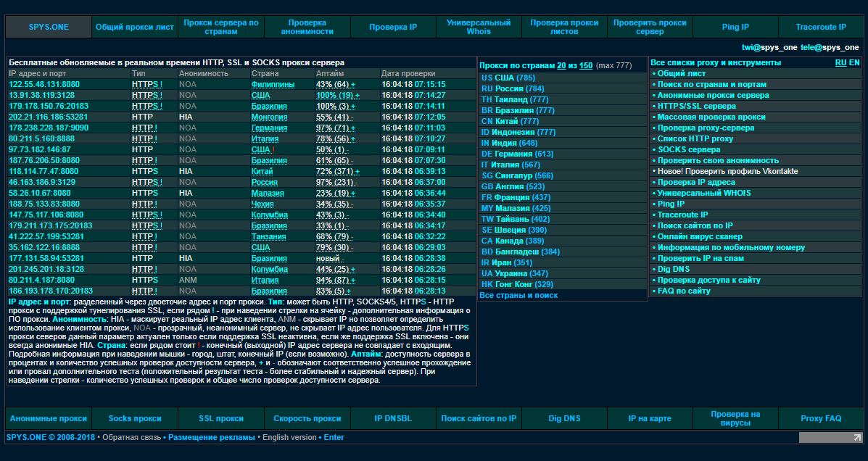
Task: Open ID Индонезия (777) country list
Action: click(x=518, y=132)
